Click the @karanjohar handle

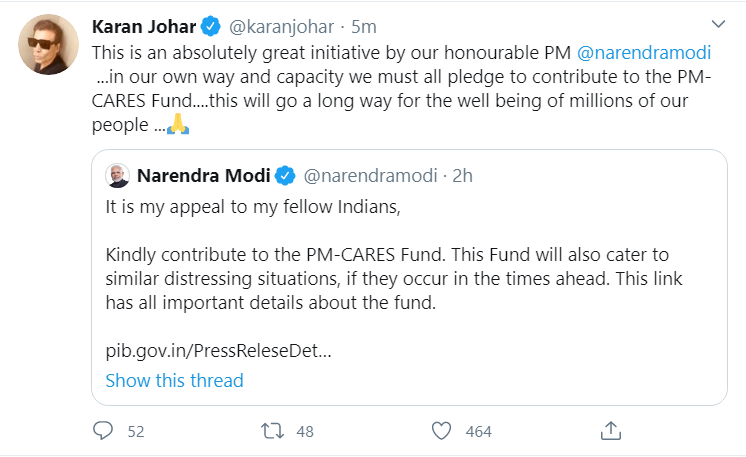point(277,24)
